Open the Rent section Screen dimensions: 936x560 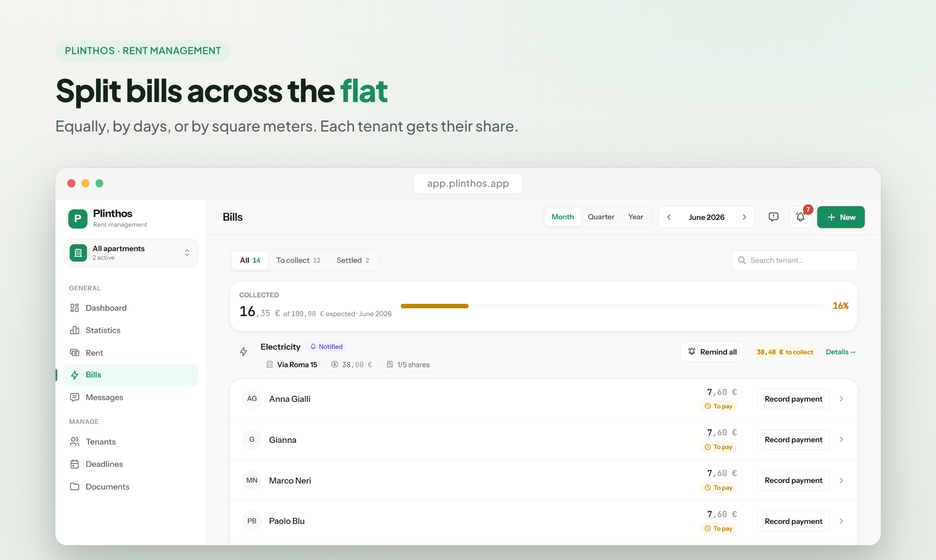pyautogui.click(x=131, y=353)
